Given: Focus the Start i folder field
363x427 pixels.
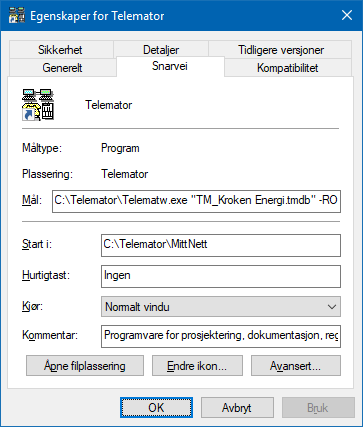Looking at the screenshot, I should 221,245.
